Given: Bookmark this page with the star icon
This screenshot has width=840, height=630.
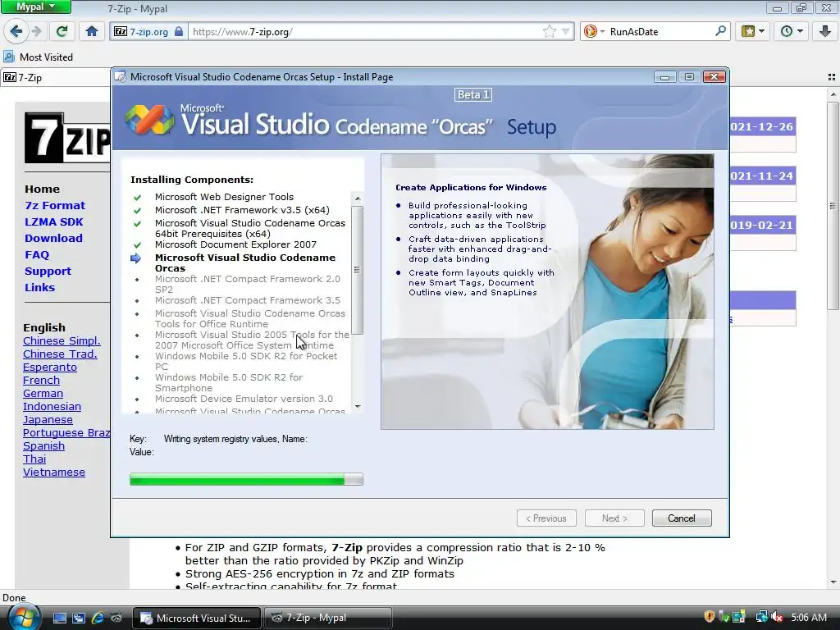Looking at the screenshot, I should click(x=549, y=32).
